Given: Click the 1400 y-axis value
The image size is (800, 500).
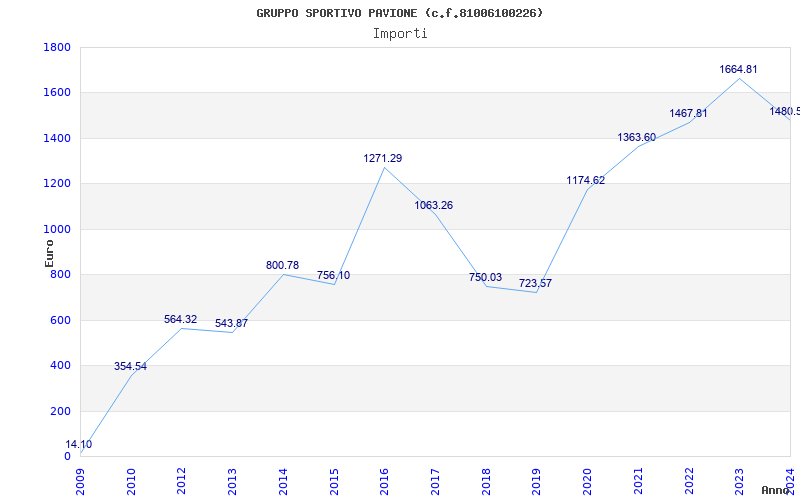Looking at the screenshot, I should pos(57,138).
